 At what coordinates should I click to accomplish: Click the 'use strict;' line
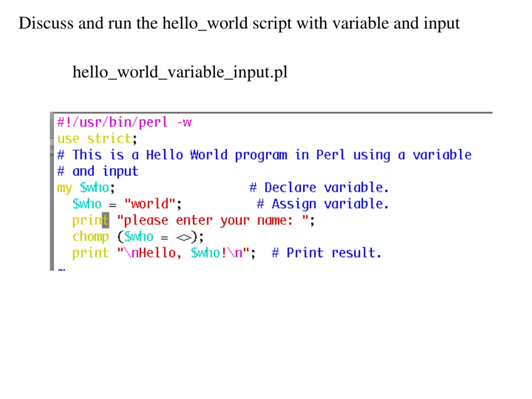tap(97, 139)
